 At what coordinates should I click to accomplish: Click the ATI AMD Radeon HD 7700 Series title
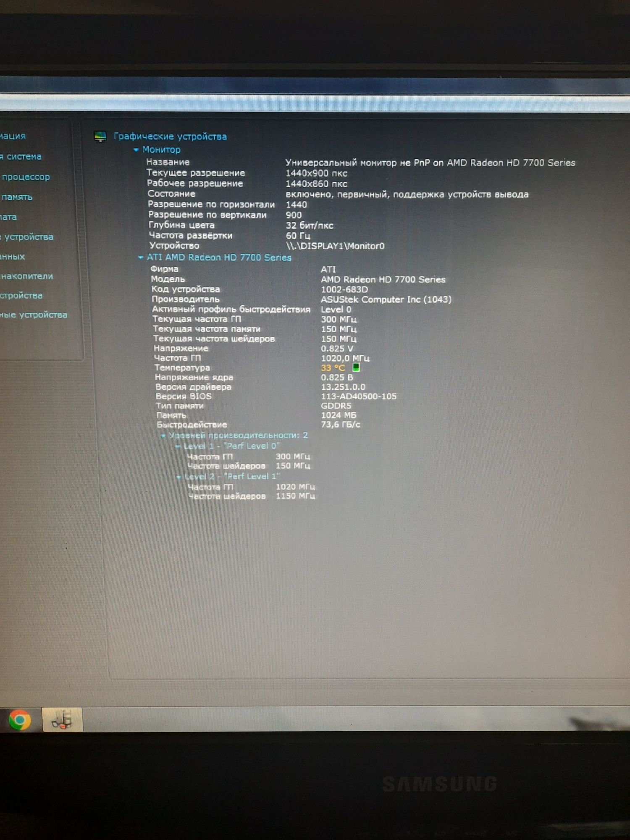pos(219,257)
